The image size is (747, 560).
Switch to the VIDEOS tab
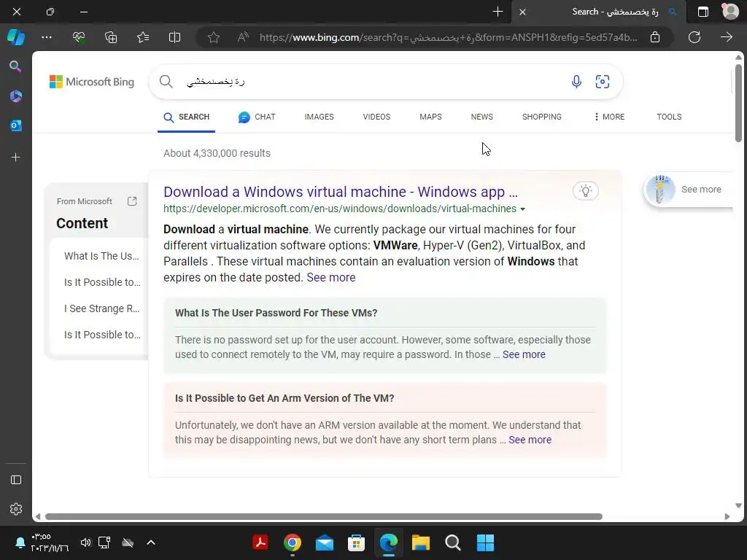pyautogui.click(x=376, y=117)
